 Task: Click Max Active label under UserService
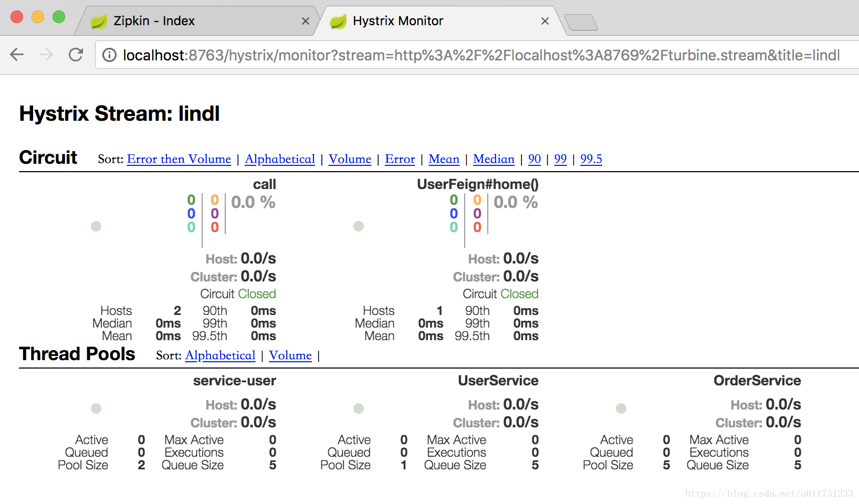pyautogui.click(x=456, y=440)
